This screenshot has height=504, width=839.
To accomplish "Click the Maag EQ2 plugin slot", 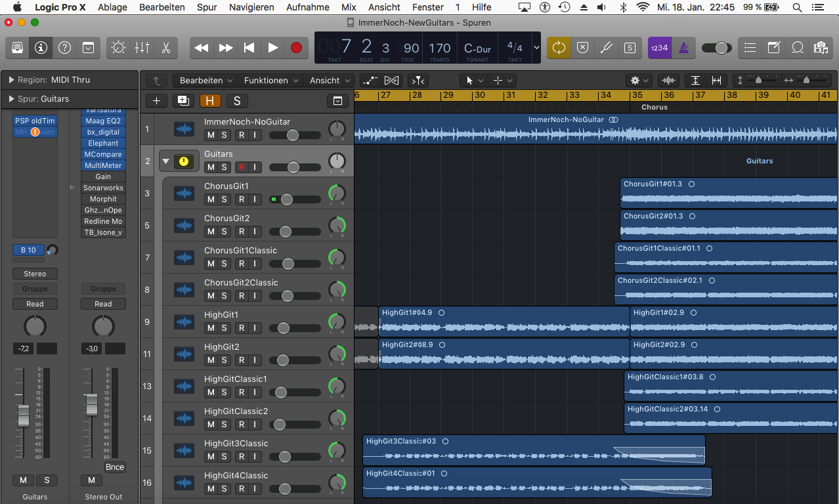I will click(103, 121).
